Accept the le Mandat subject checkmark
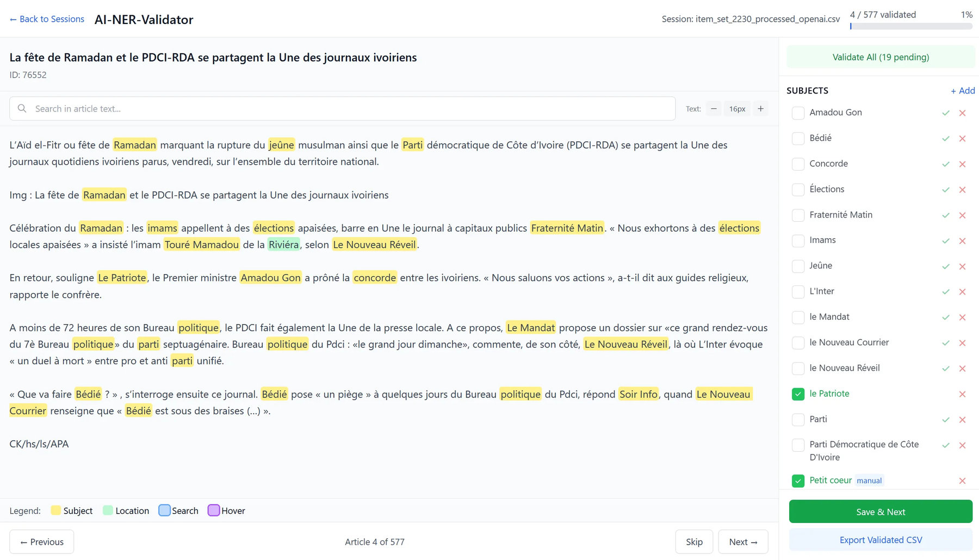The image size is (979, 560). (x=946, y=318)
